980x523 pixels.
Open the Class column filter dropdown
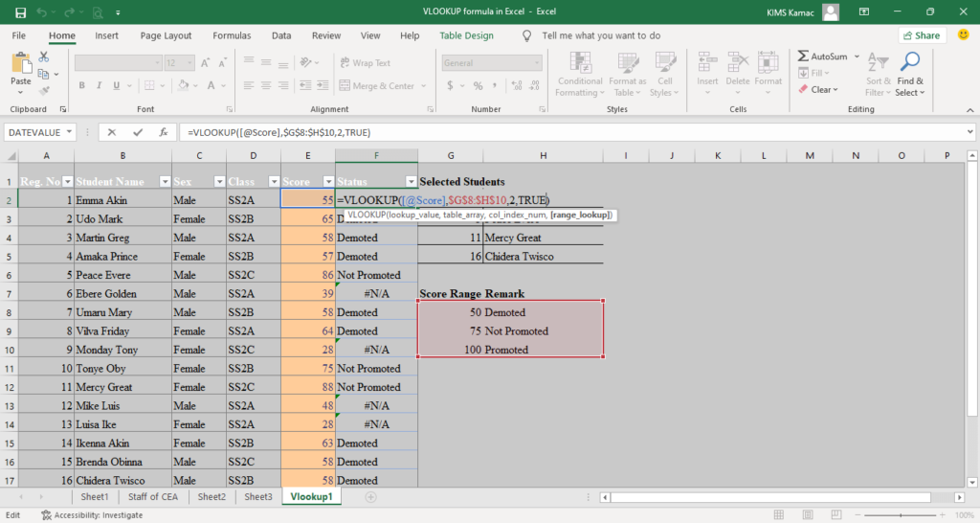coord(274,182)
